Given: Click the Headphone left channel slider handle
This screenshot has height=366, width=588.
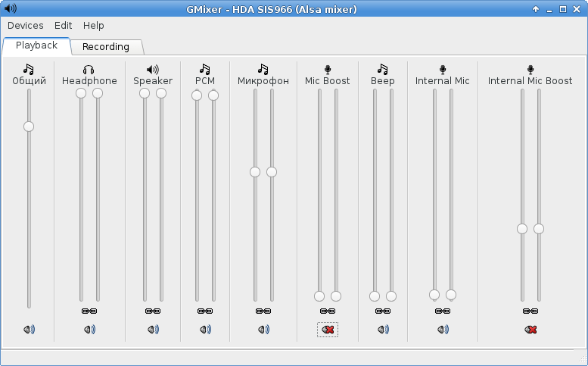Looking at the screenshot, I should [81, 93].
